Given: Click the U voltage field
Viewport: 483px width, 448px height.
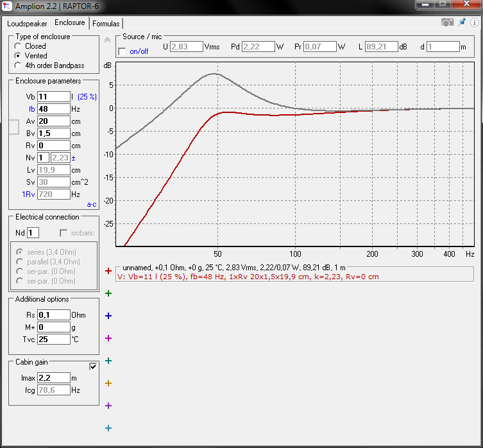Looking at the screenshot, I should tap(187, 47).
